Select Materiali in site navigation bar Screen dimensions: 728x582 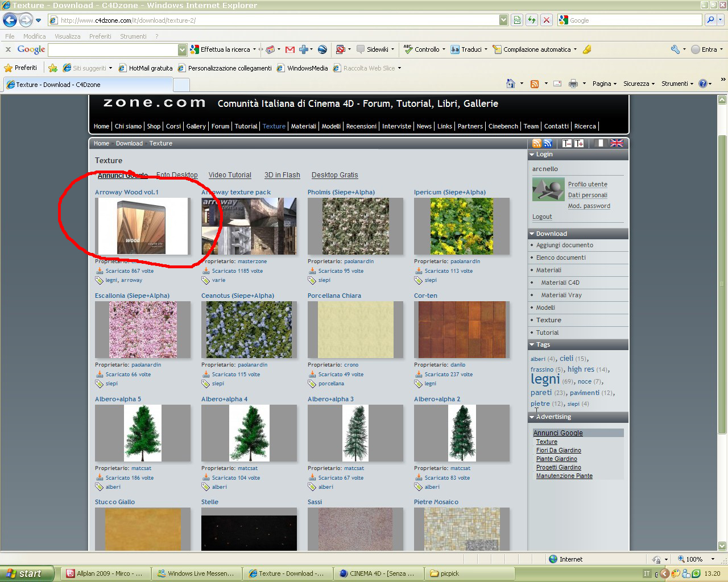click(304, 126)
